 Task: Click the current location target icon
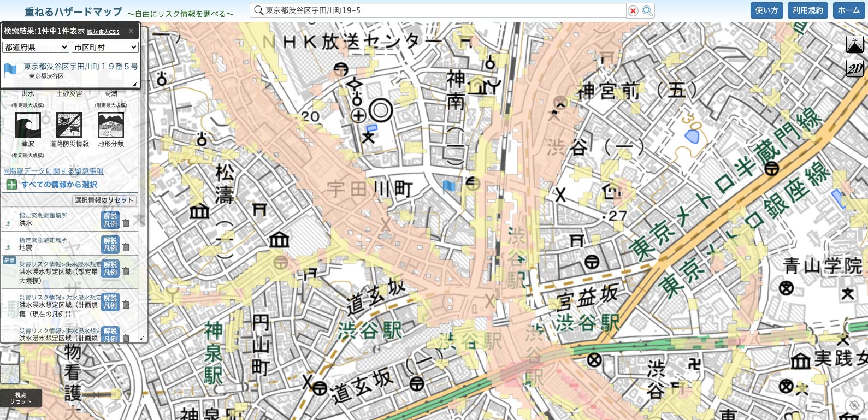(x=853, y=405)
